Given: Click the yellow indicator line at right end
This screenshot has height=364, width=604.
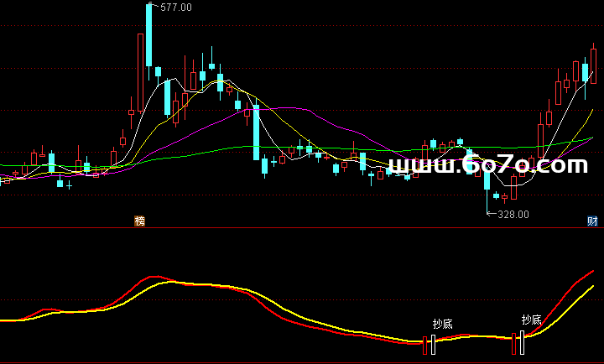Looking at the screenshot, I should coord(592,287).
